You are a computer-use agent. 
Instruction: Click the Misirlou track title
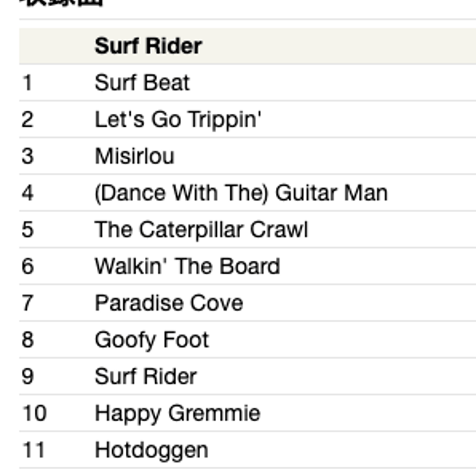pos(135,156)
